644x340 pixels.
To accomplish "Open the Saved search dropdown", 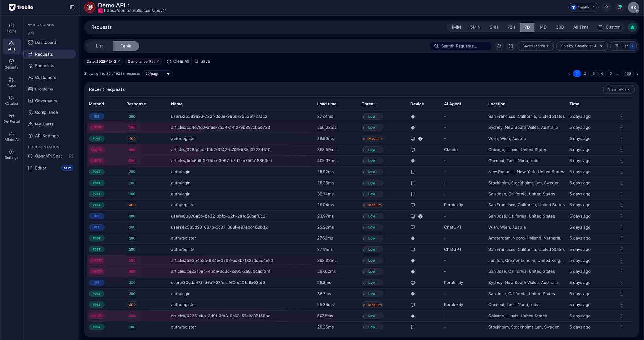I will (535, 46).
